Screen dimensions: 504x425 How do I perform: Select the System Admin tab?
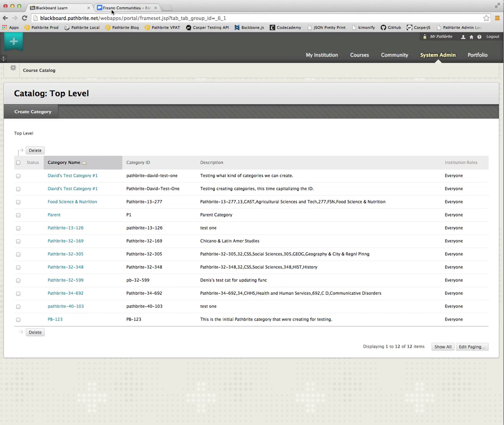pyautogui.click(x=438, y=55)
